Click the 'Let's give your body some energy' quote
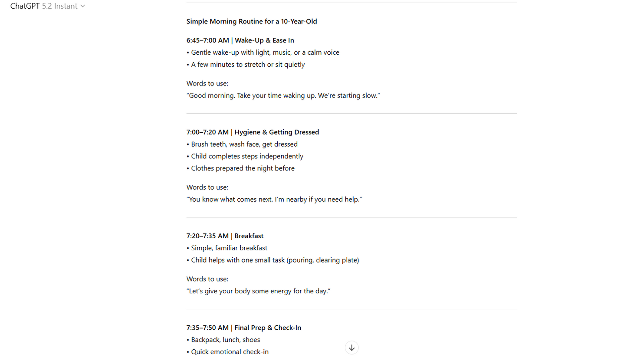The width and height of the screenshot is (627, 364). point(259,291)
